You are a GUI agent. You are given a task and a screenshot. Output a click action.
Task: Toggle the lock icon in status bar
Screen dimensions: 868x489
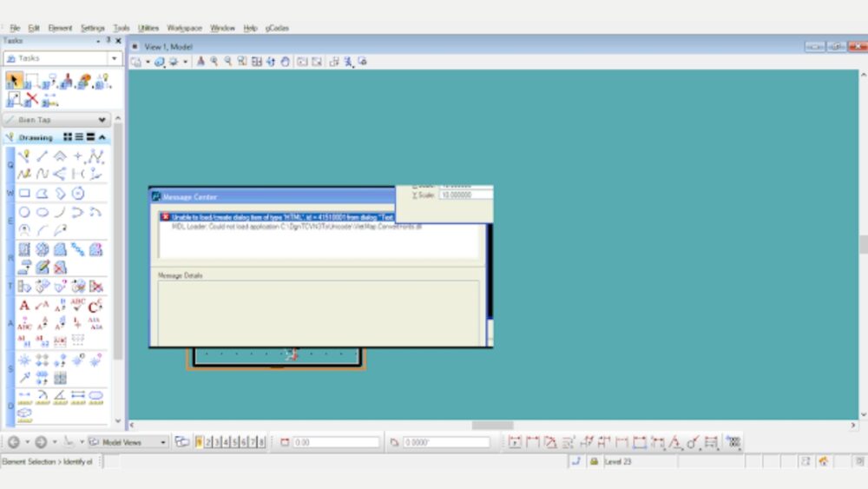click(x=595, y=462)
